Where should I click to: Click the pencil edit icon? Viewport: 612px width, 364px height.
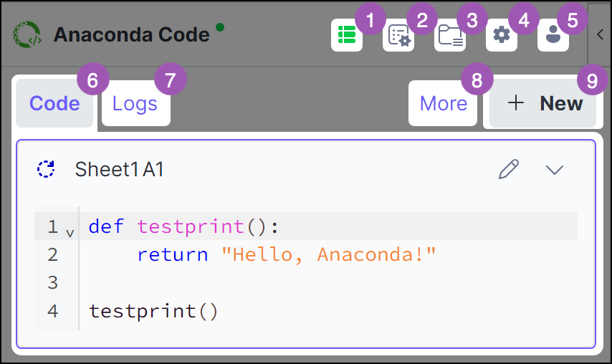[x=509, y=169]
